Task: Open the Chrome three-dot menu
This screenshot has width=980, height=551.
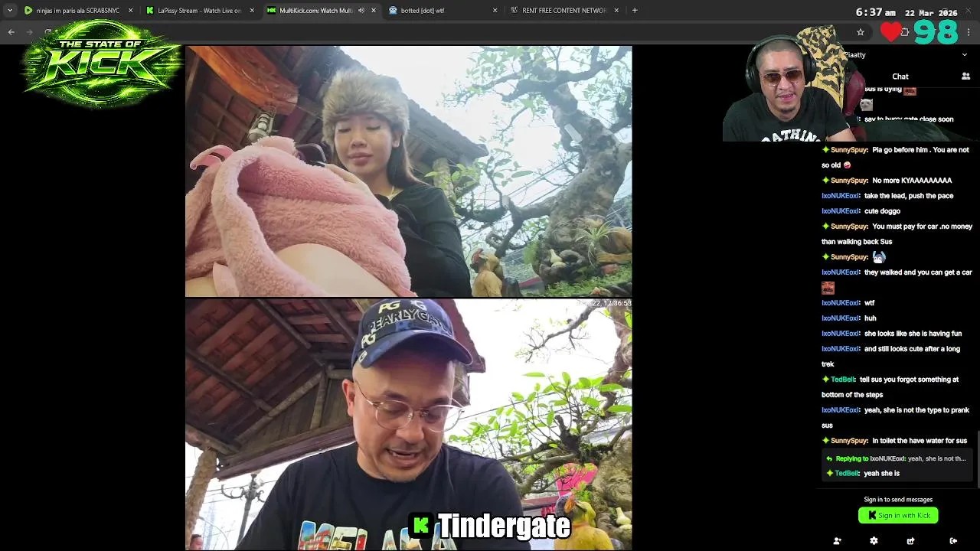Action: [x=969, y=32]
